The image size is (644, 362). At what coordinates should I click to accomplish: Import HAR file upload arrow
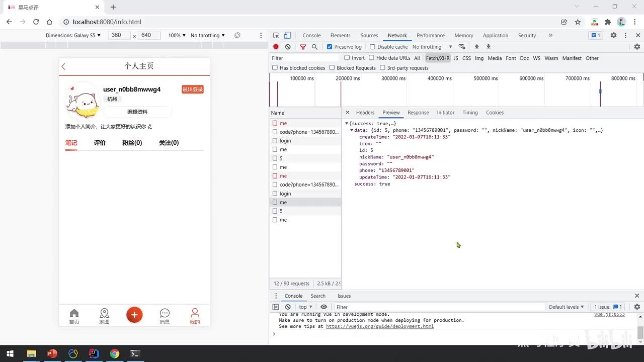coord(476,47)
